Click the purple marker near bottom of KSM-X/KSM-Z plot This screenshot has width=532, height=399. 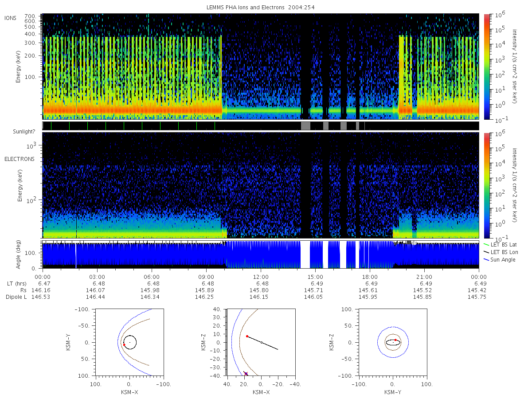[x=246, y=374]
